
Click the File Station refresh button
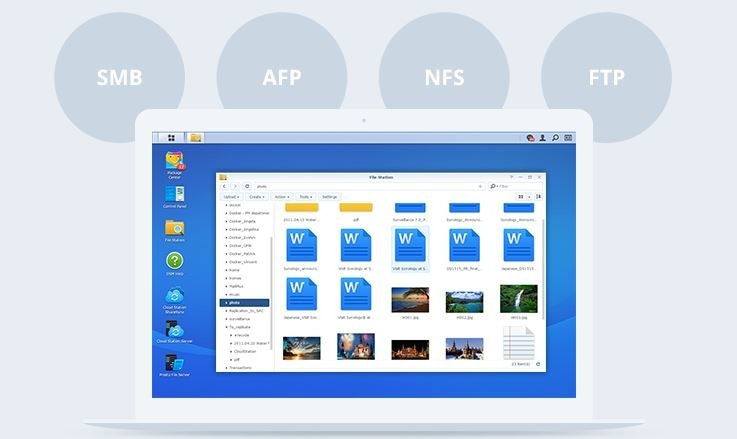247,186
